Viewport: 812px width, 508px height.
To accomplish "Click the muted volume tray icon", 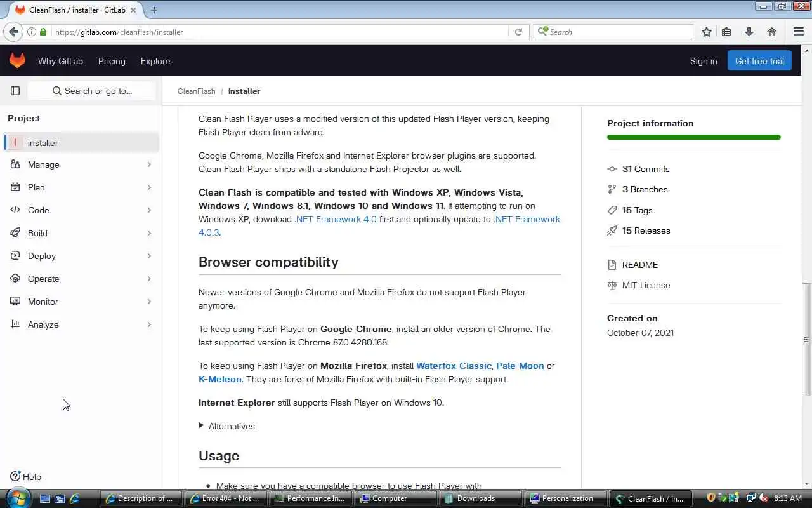I will (763, 498).
